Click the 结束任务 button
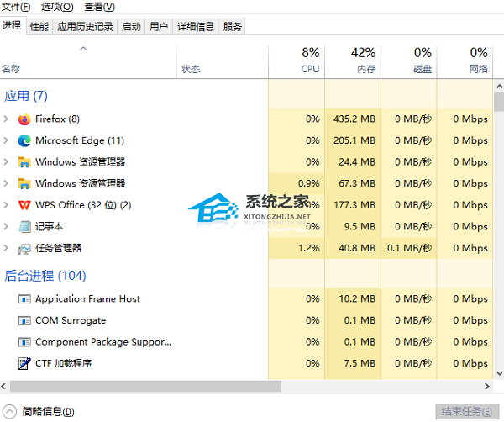This screenshot has width=504, height=422. (x=467, y=412)
